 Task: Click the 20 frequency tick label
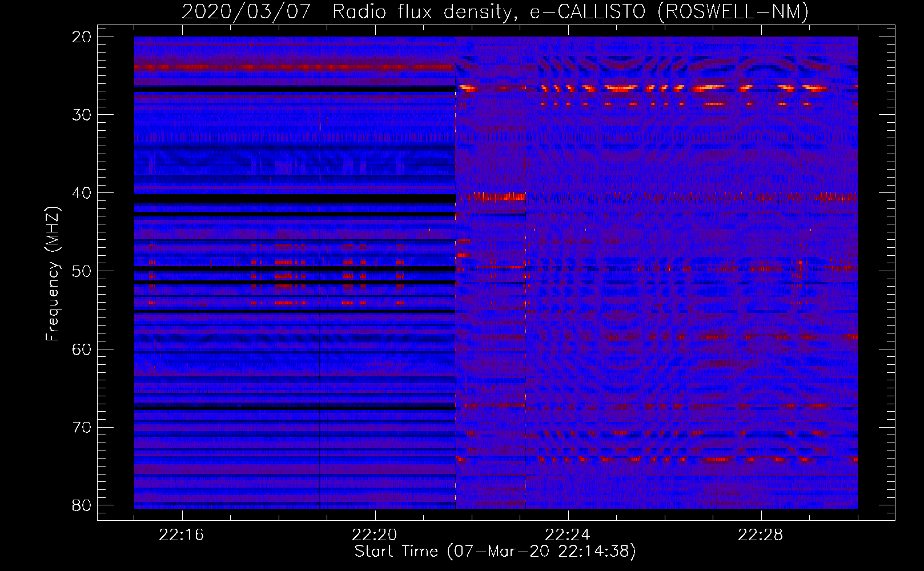tap(81, 37)
